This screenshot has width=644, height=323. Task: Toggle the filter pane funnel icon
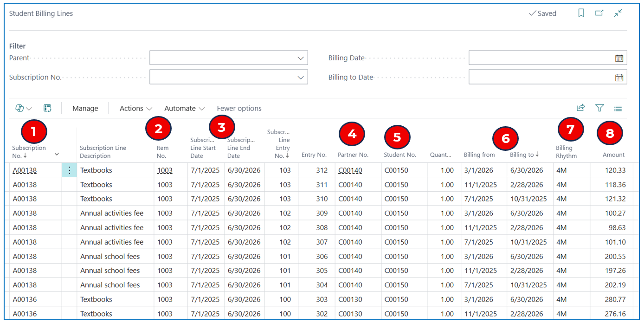pyautogui.click(x=599, y=108)
